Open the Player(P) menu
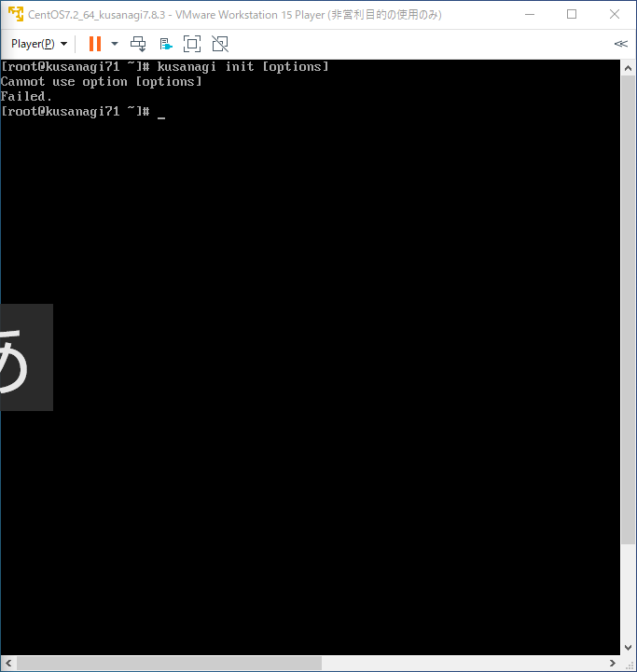This screenshot has width=637, height=672. pyautogui.click(x=39, y=44)
